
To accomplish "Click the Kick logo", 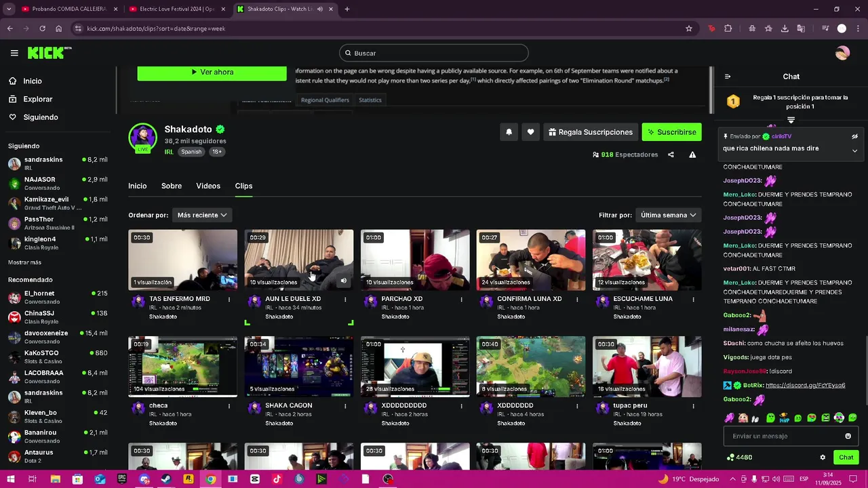I will [x=50, y=53].
